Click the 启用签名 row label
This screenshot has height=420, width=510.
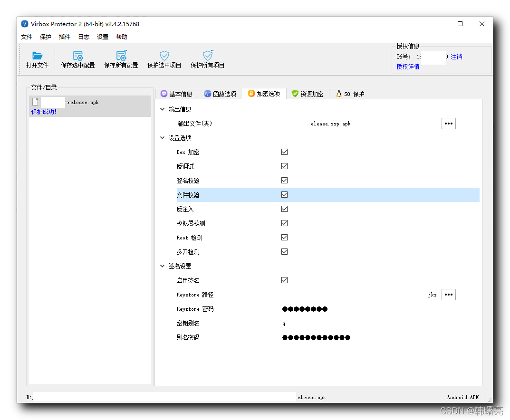tap(188, 280)
